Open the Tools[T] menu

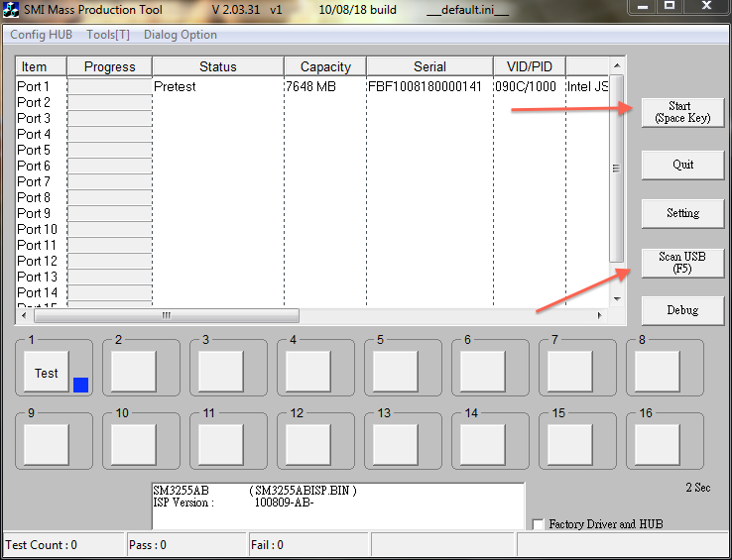108,35
